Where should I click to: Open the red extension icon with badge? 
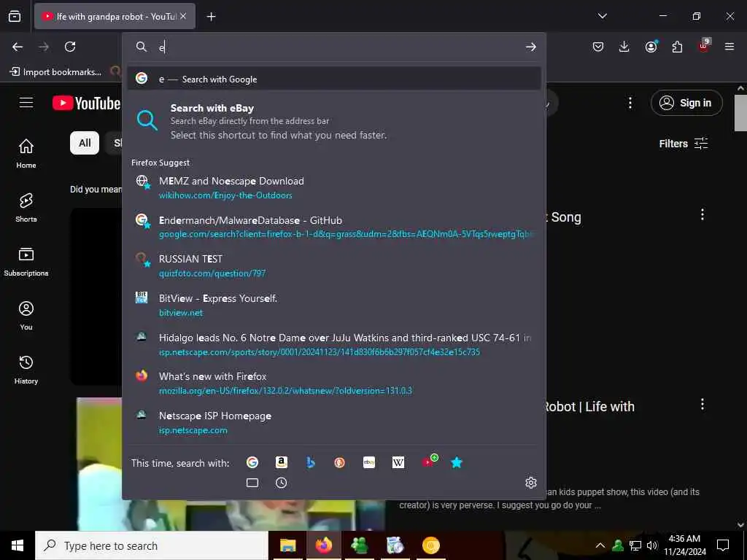pos(704,46)
